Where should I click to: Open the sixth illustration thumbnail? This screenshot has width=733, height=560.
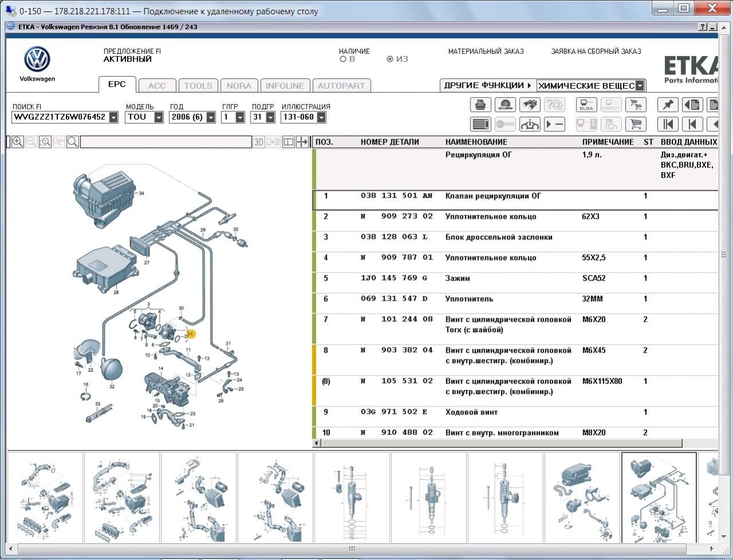click(x=429, y=497)
